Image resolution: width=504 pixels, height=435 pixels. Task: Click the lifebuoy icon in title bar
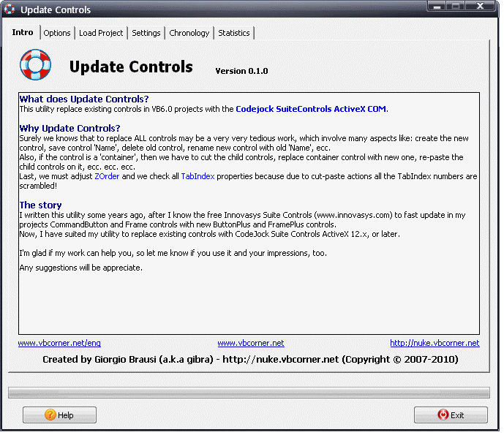point(10,9)
